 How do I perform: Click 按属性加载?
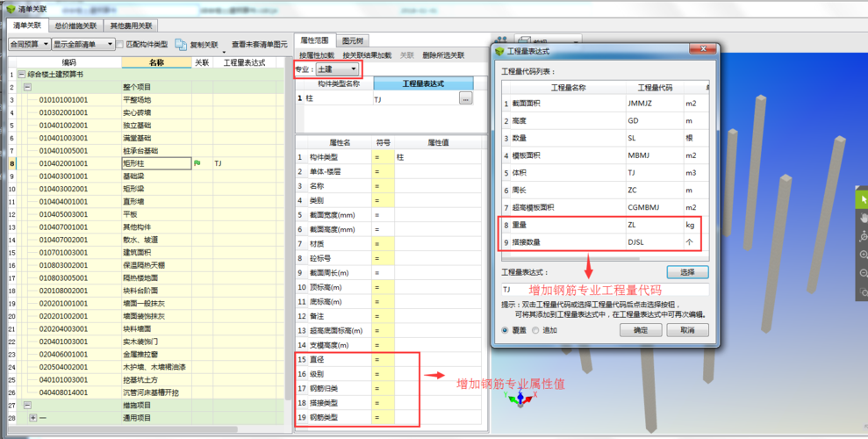point(317,55)
